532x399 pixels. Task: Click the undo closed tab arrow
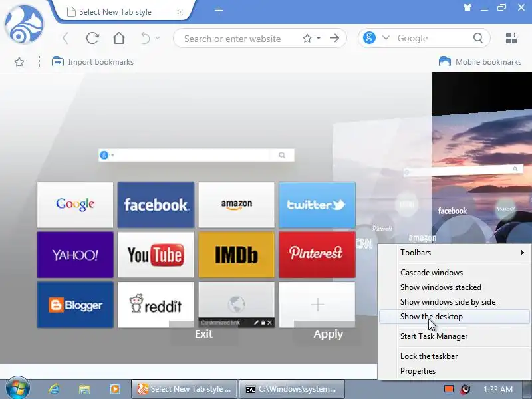point(146,38)
